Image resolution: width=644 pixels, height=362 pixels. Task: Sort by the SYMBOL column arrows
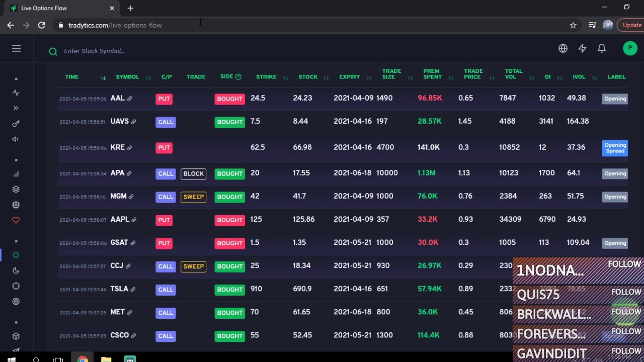click(x=148, y=78)
